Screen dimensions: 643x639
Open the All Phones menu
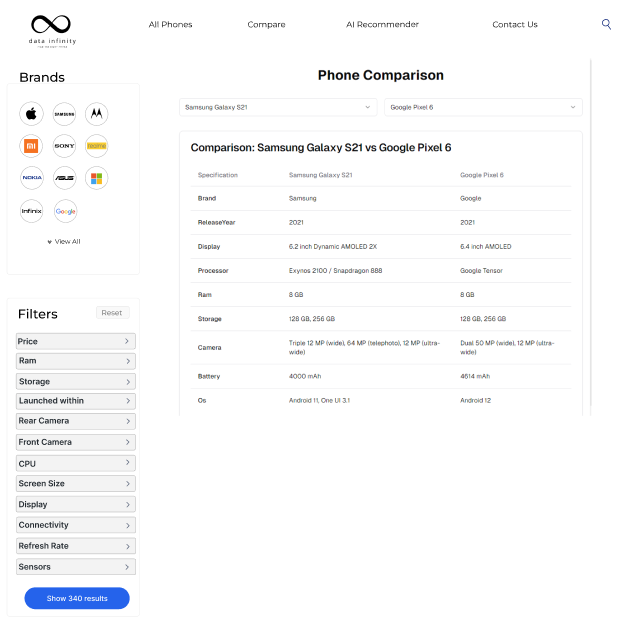[170, 25]
